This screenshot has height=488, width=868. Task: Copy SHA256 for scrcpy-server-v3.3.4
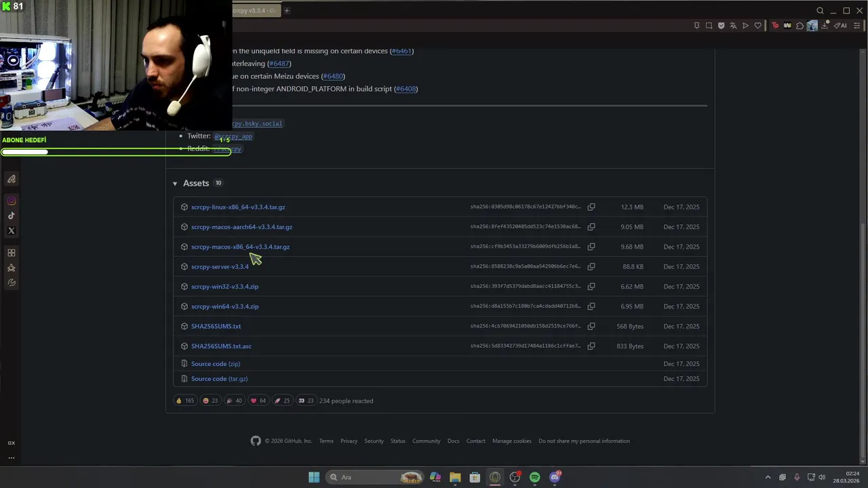(591, 266)
